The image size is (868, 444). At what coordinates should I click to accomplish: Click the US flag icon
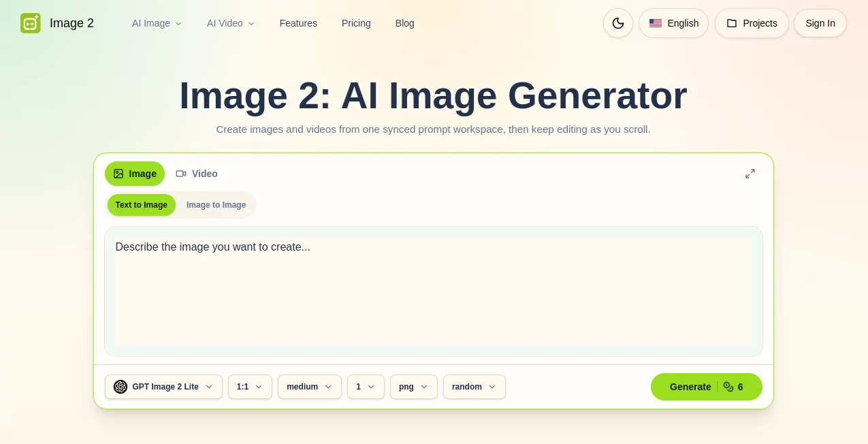(656, 23)
